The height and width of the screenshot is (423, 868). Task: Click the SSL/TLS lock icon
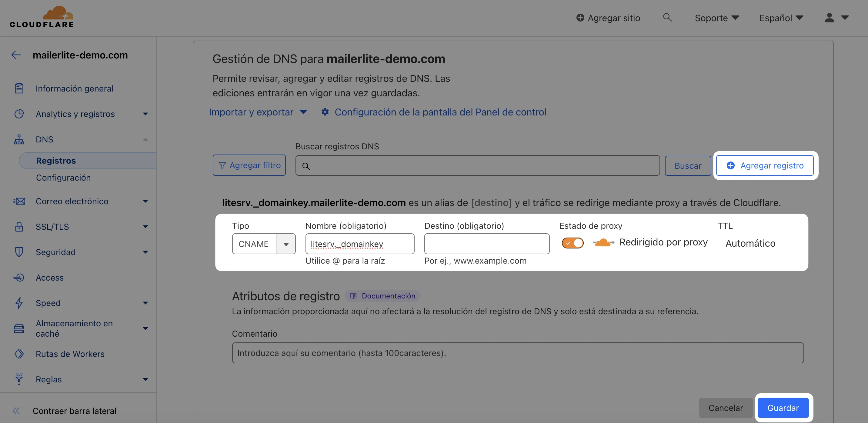pyautogui.click(x=19, y=227)
